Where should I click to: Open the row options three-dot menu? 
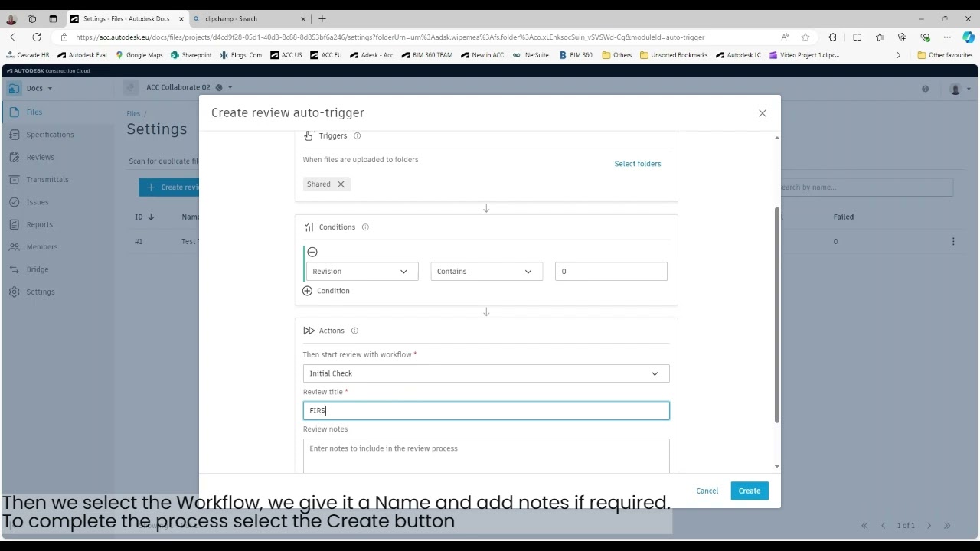point(953,242)
